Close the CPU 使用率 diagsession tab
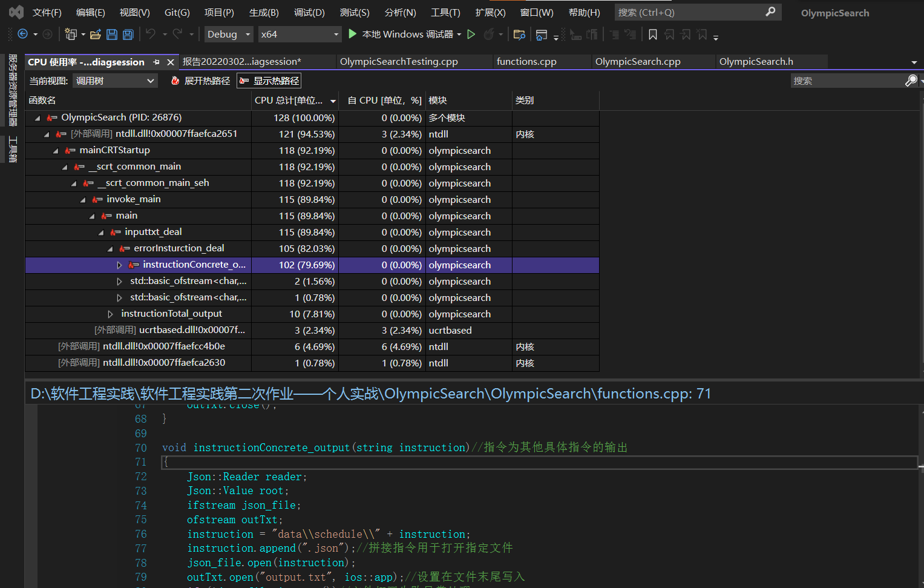 (x=171, y=62)
